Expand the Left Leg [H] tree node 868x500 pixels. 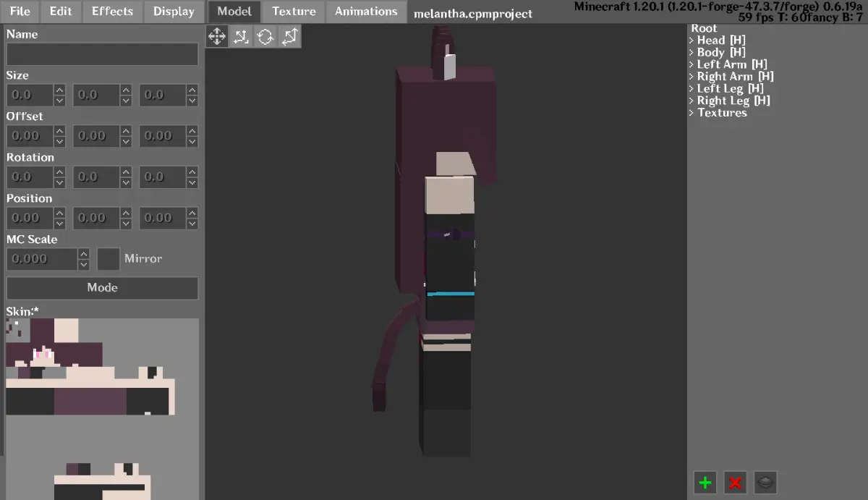[692, 89]
